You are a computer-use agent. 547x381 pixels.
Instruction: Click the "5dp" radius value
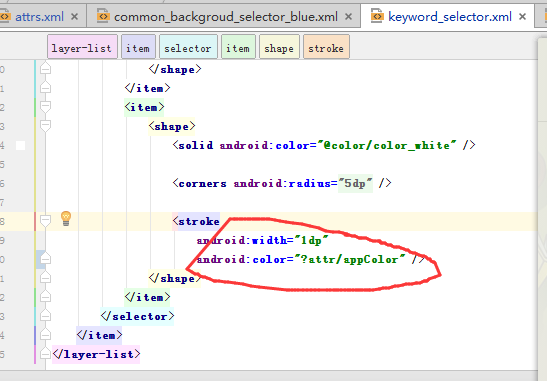(x=355, y=183)
